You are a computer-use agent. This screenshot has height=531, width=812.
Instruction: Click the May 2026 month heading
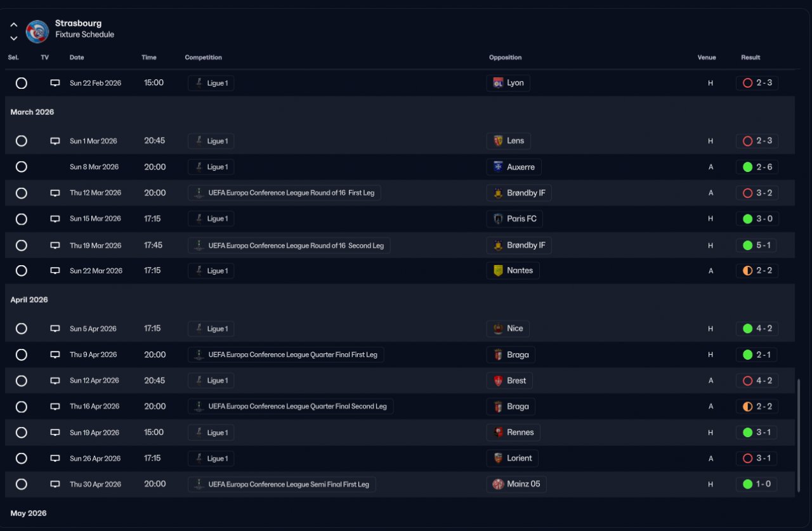pos(29,513)
